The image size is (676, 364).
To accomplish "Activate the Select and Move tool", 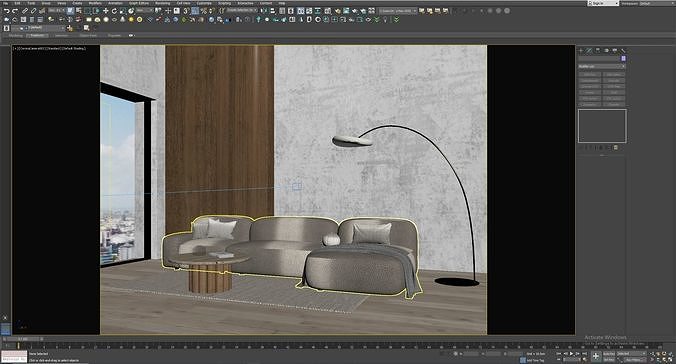I will point(106,10).
